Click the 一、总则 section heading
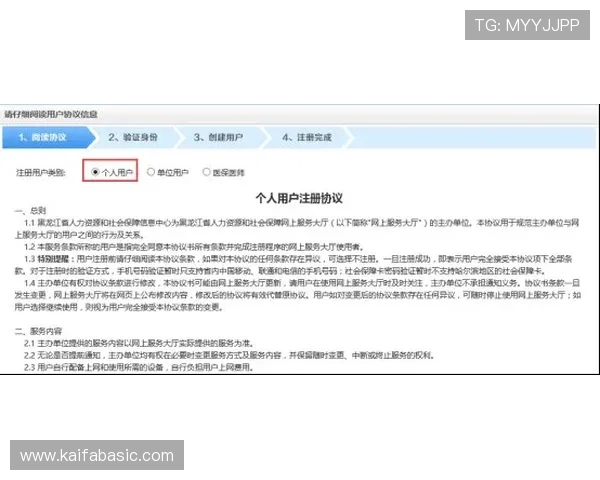The image size is (600, 480). click(30, 211)
